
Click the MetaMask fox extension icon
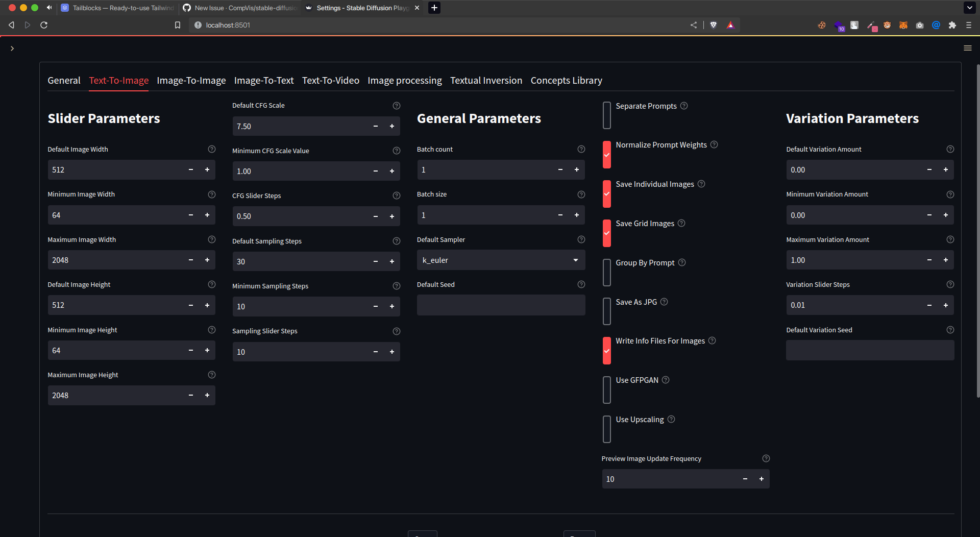[x=903, y=25]
